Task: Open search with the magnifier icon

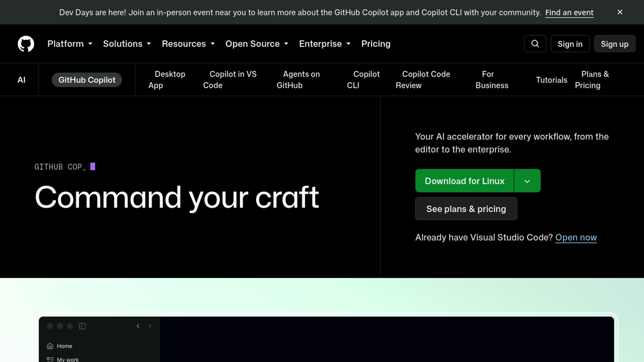Action: (x=535, y=44)
